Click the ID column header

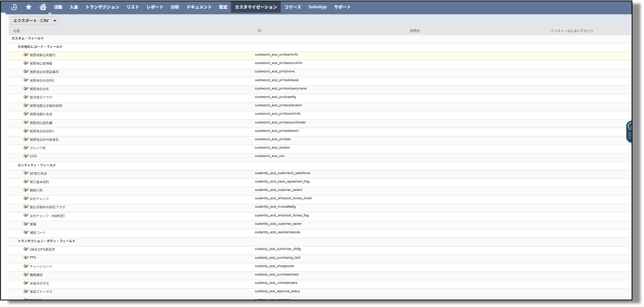(x=259, y=31)
